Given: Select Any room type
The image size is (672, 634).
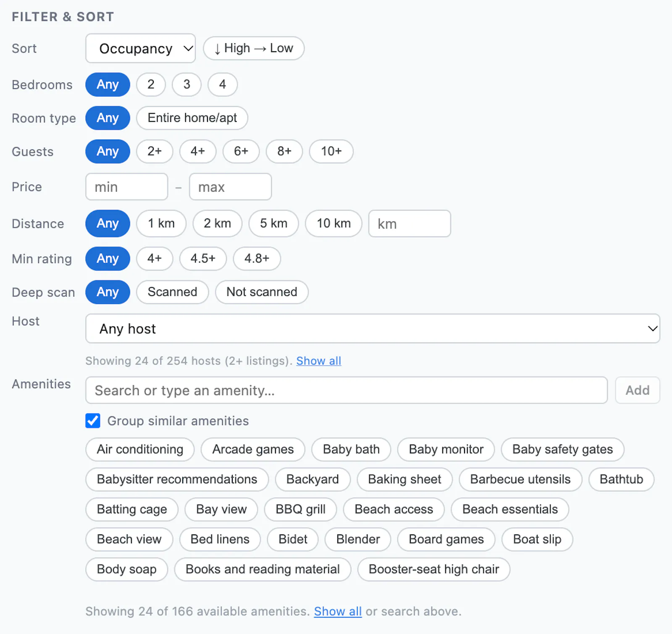Looking at the screenshot, I should [108, 118].
